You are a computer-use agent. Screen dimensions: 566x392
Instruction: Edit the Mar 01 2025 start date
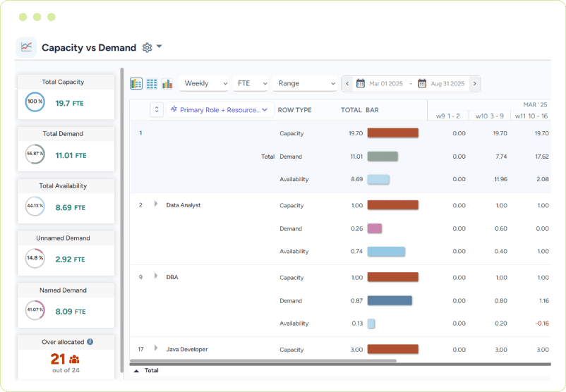(386, 84)
